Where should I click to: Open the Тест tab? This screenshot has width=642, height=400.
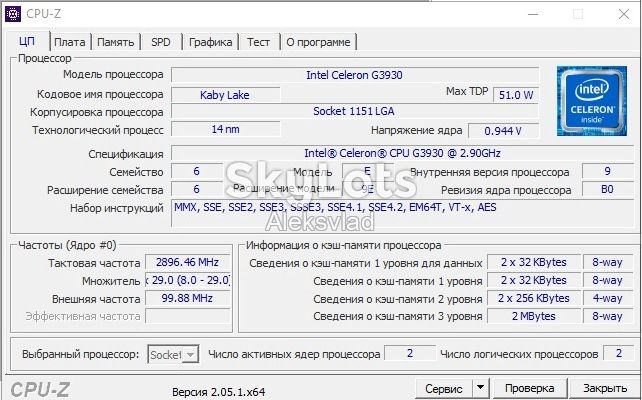point(258,42)
